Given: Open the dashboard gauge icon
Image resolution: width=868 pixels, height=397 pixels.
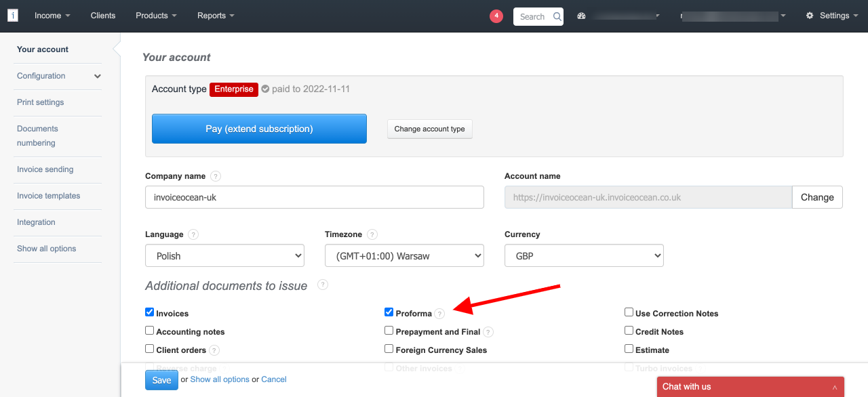Looking at the screenshot, I should click(x=581, y=16).
